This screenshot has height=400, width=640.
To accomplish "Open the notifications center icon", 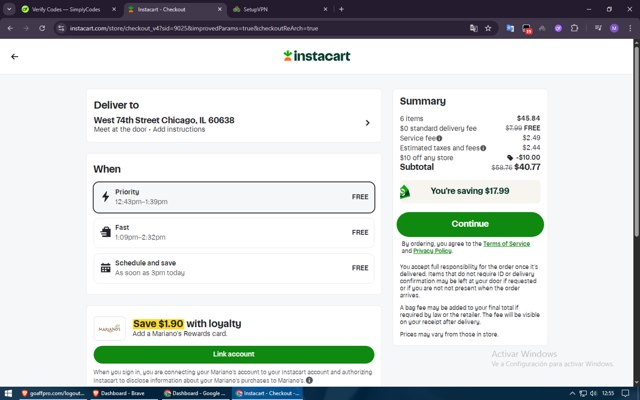I will pos(625,393).
